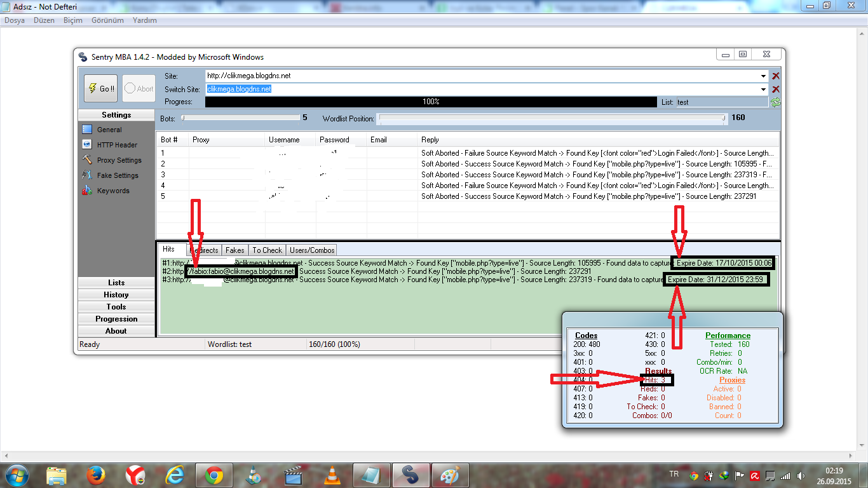Open Google Chrome from the taskbar
The height and width of the screenshot is (488, 868).
click(x=214, y=475)
